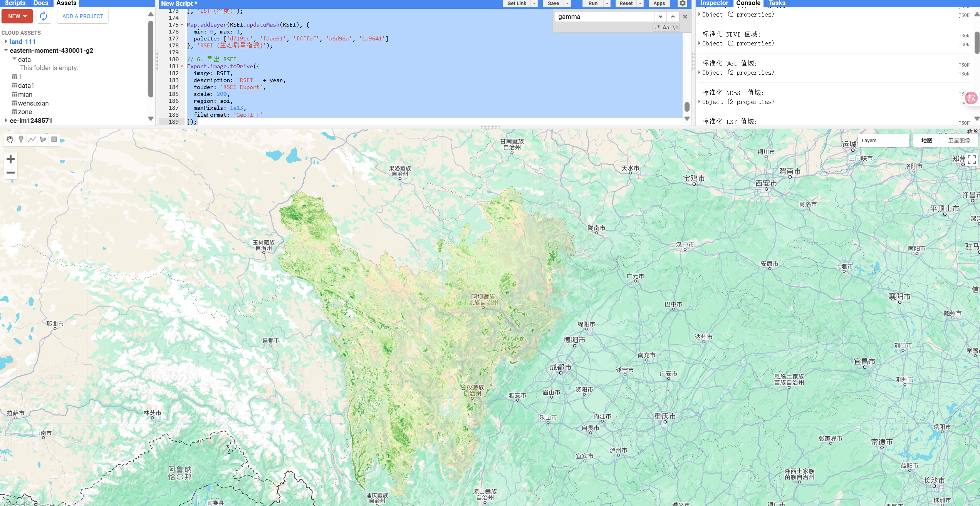Image resolution: width=980 pixels, height=506 pixels.
Task: Click the gamma search input field
Action: pos(604,17)
